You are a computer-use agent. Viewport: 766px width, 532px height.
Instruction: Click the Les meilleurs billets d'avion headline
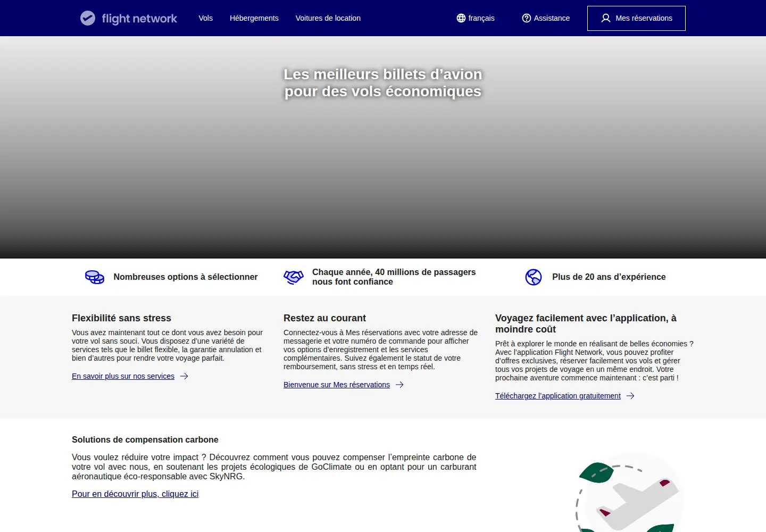tap(383, 82)
